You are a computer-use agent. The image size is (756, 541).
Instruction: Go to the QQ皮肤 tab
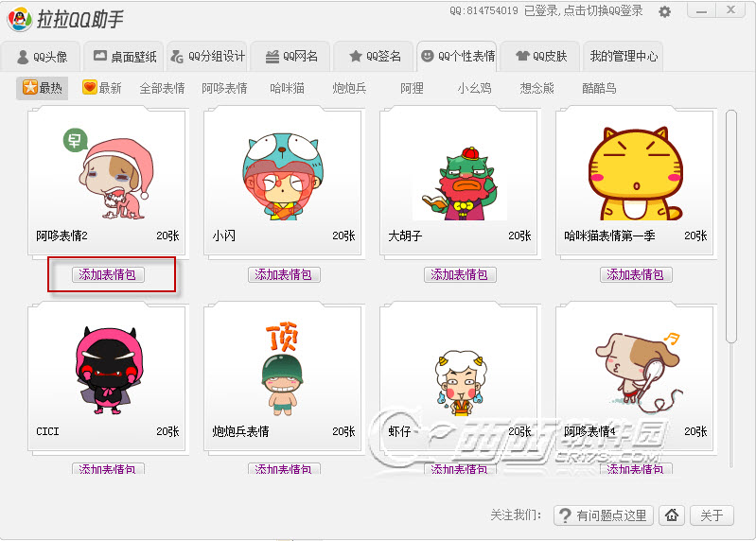click(540, 57)
